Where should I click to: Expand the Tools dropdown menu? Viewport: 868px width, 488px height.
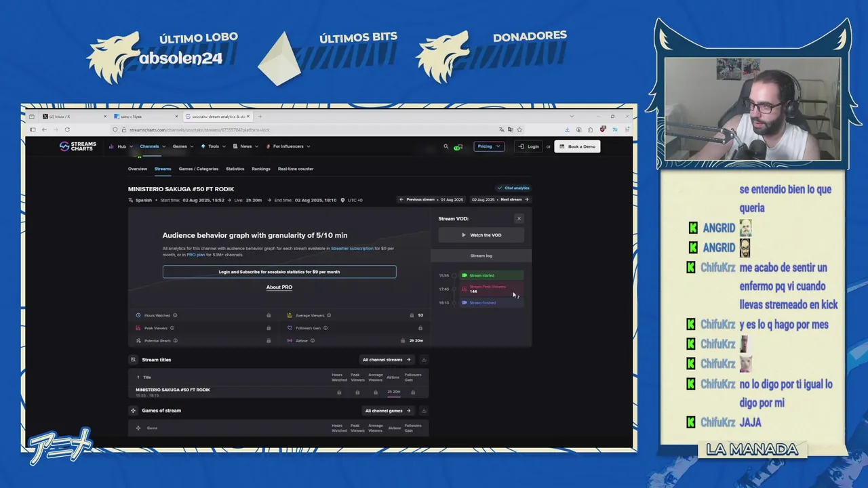click(213, 146)
